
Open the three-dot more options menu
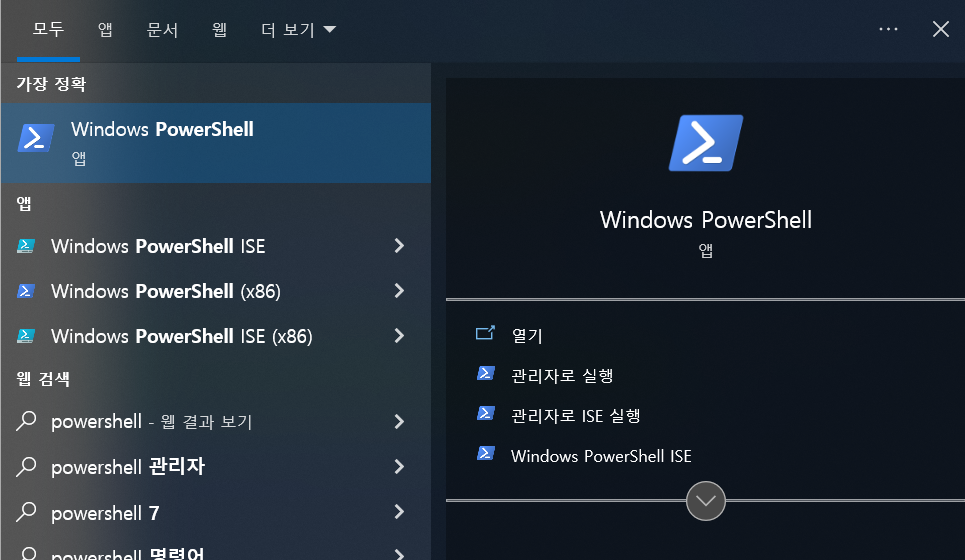[x=888, y=29]
